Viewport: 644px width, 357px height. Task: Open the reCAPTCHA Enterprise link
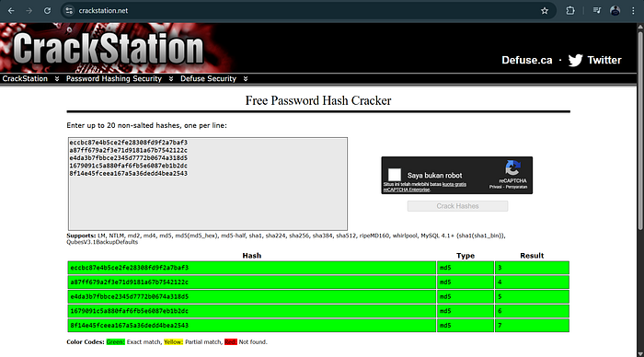click(407, 190)
